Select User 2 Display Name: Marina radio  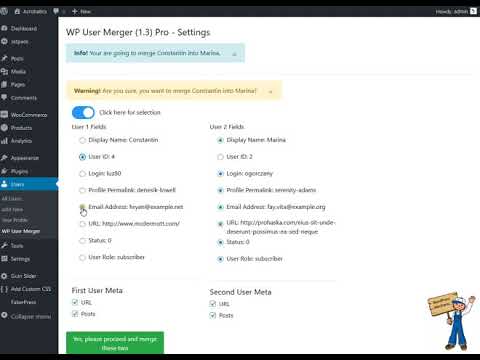click(x=220, y=140)
